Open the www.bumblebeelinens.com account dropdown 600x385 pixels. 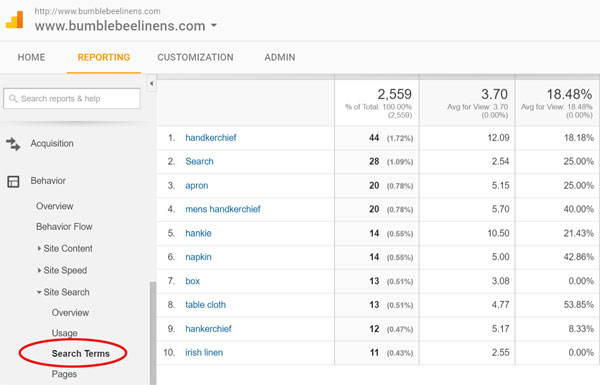point(126,26)
